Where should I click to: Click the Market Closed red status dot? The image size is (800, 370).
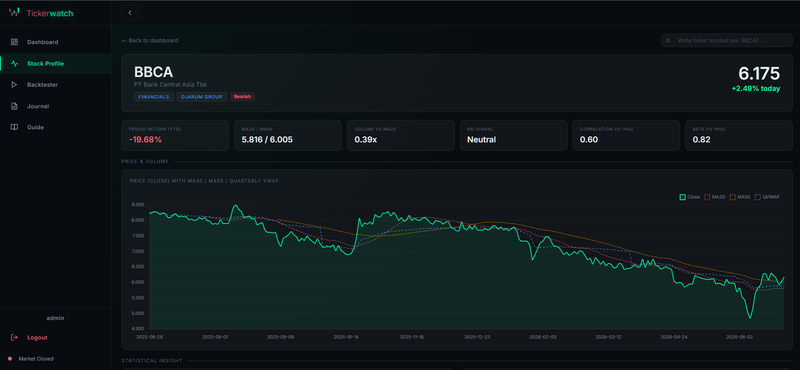pyautogui.click(x=10, y=359)
